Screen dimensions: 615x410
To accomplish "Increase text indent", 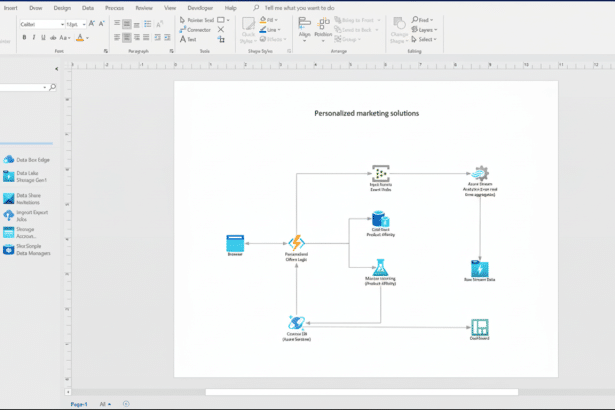I will (167, 37).
